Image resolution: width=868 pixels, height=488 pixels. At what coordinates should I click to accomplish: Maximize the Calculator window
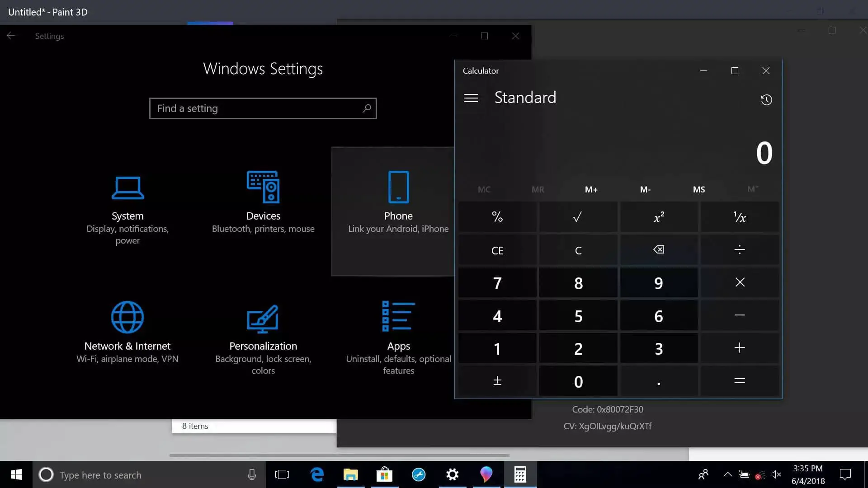735,71
